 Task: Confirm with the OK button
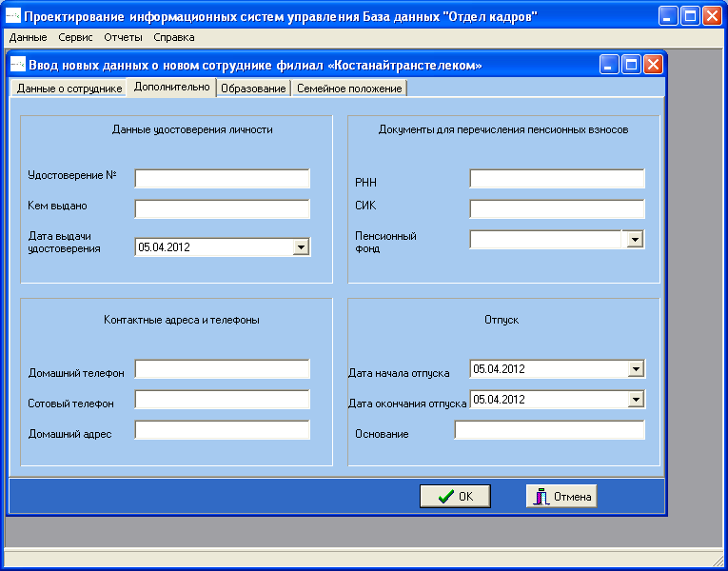(x=455, y=496)
